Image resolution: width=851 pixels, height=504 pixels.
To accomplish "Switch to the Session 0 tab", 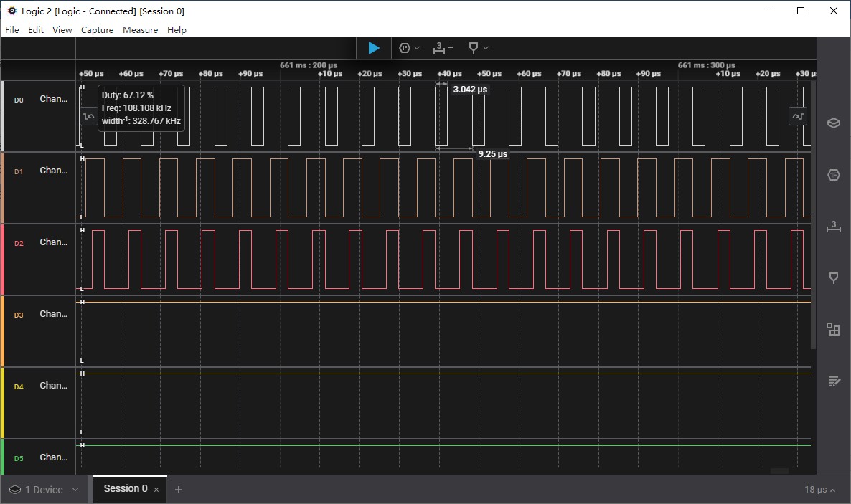I will [x=125, y=489].
